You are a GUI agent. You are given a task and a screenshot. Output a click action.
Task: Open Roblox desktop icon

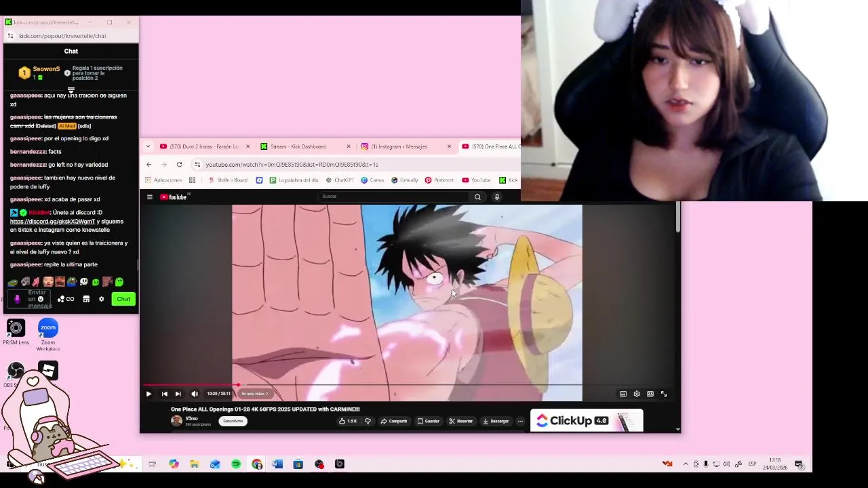pos(48,371)
